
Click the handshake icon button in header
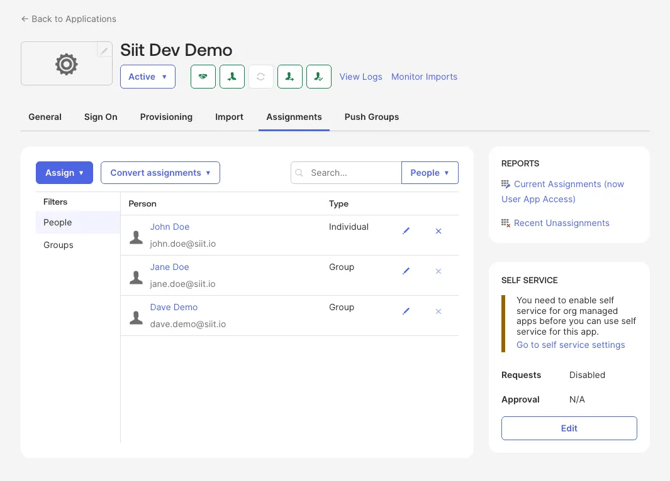tap(203, 77)
